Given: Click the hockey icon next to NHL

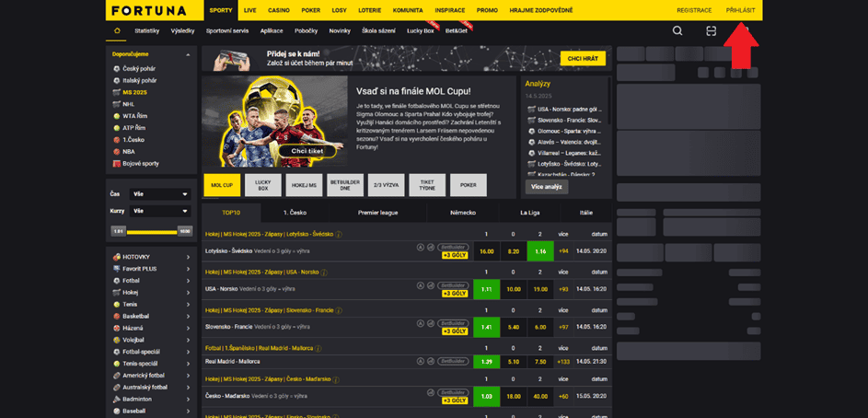Looking at the screenshot, I should click(116, 104).
